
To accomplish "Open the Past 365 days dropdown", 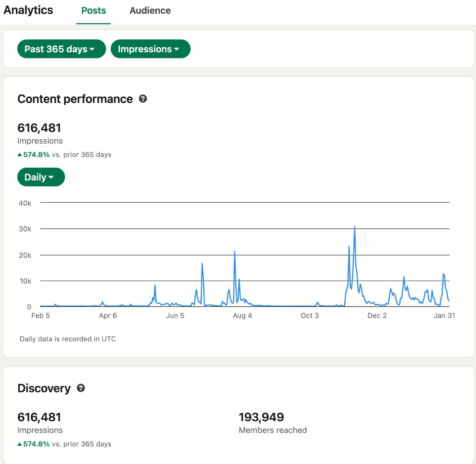I will tap(62, 49).
